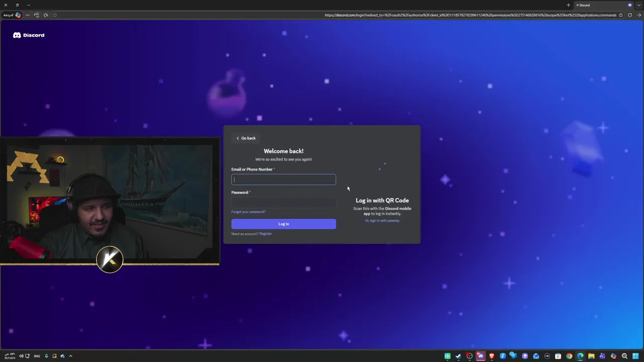644x362 pixels.
Task: Switch the ENG input language indicator
Action: [x=37, y=356]
